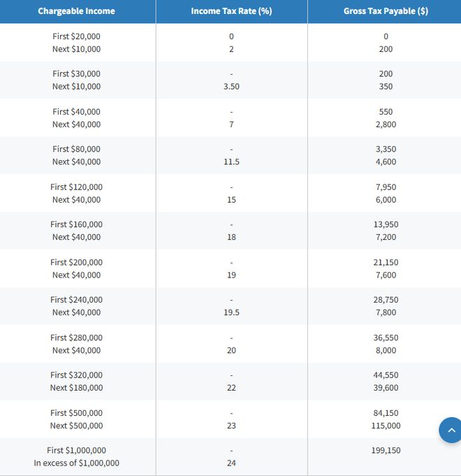Click the 11.5 tax rate value
Image resolution: width=461 pixels, height=476 pixels.
(x=231, y=162)
